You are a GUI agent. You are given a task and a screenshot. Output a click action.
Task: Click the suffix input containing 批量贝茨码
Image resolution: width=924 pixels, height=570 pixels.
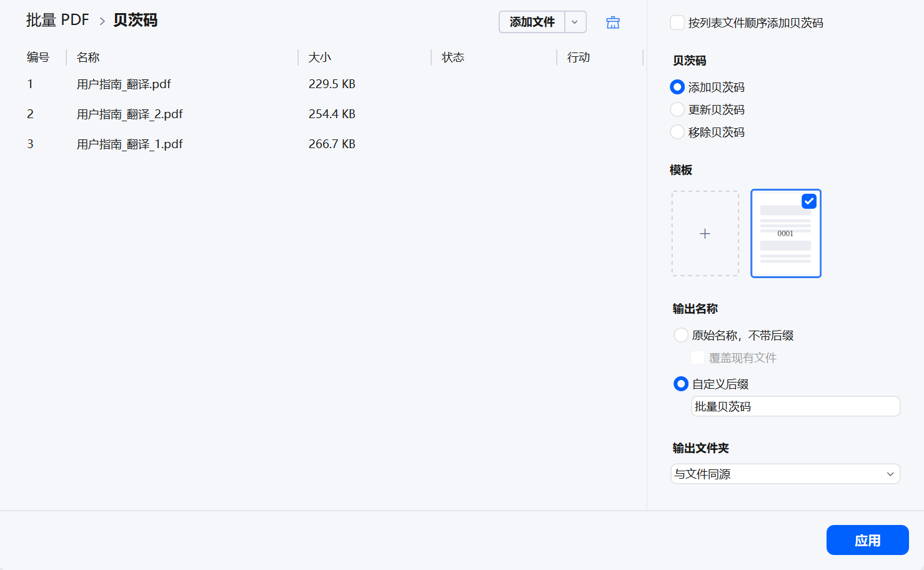point(795,406)
